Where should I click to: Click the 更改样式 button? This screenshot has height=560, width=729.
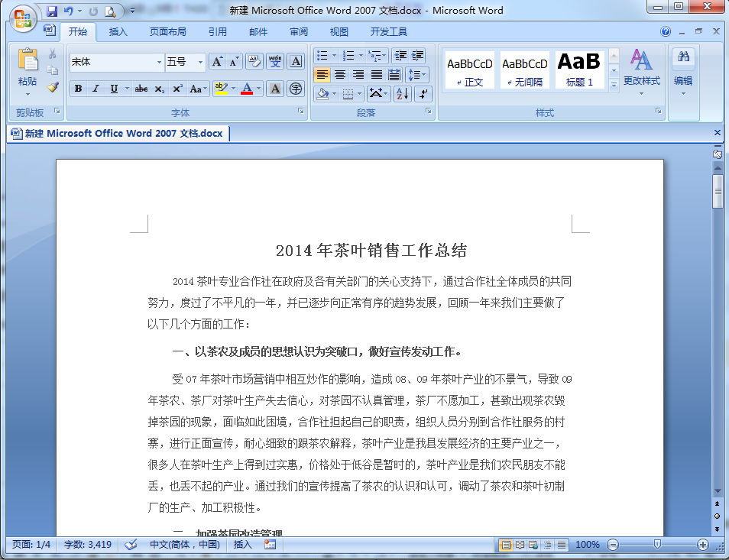(642, 71)
